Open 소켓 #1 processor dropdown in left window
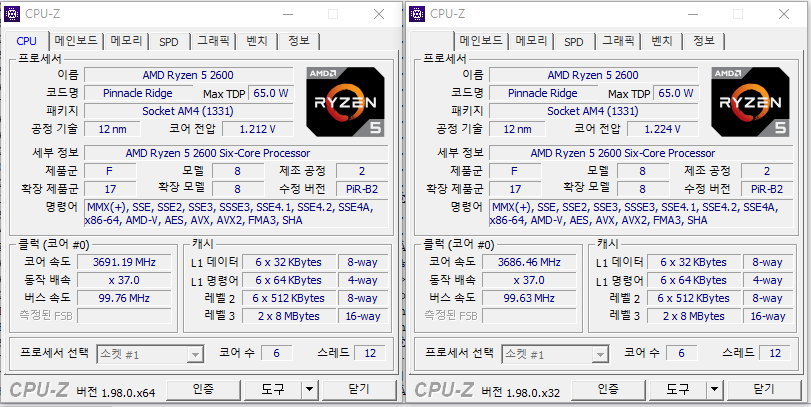The image size is (811, 407). click(149, 354)
